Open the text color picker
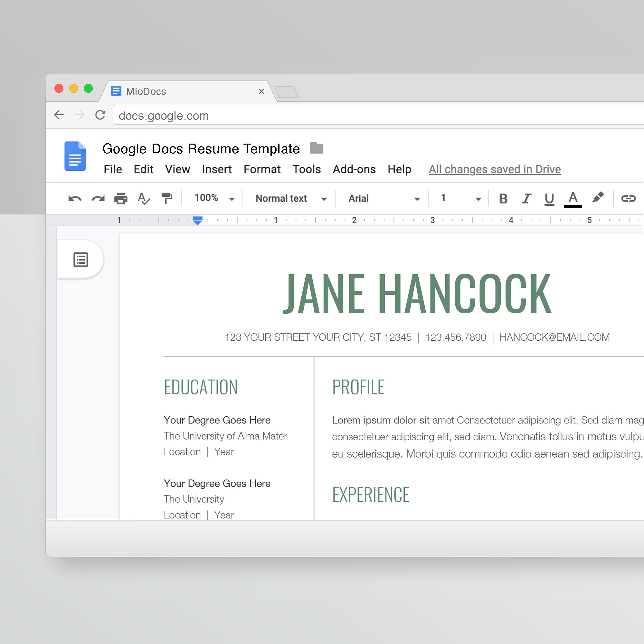 coord(572,198)
